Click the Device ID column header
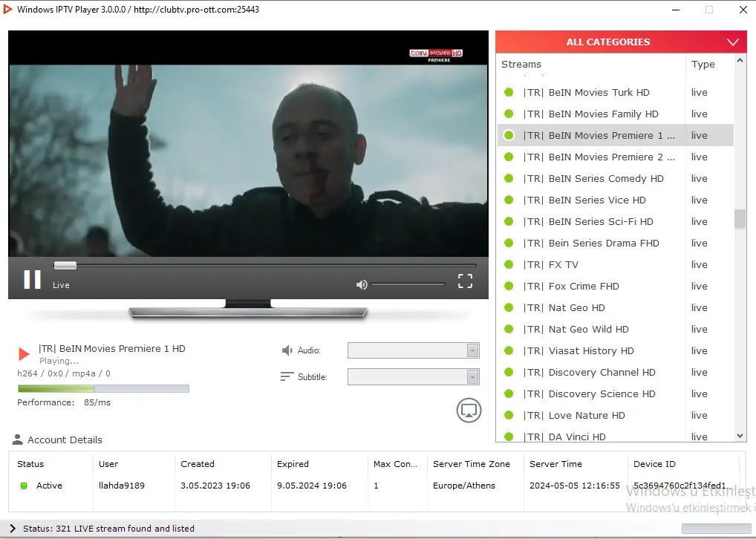This screenshot has height=539, width=756. [x=654, y=464]
